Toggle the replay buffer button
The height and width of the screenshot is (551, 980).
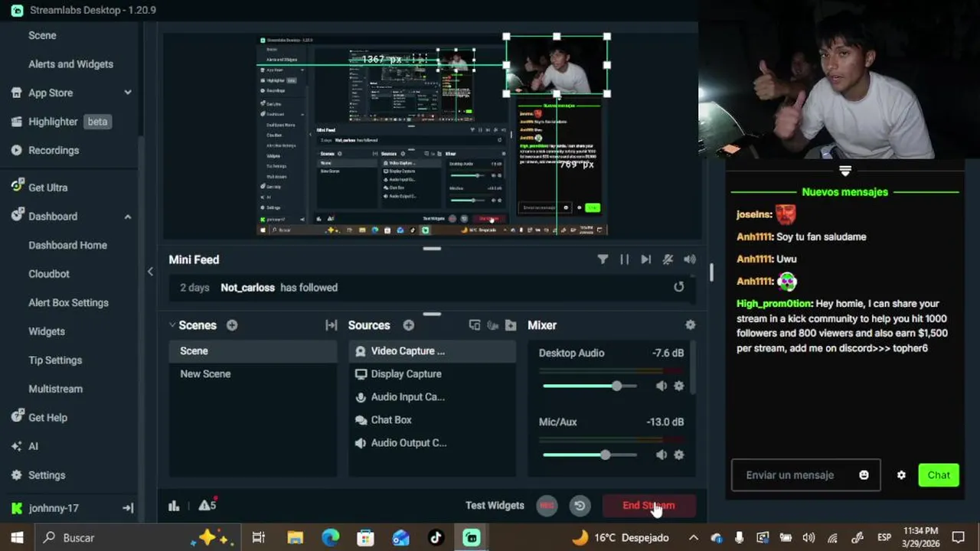point(580,505)
